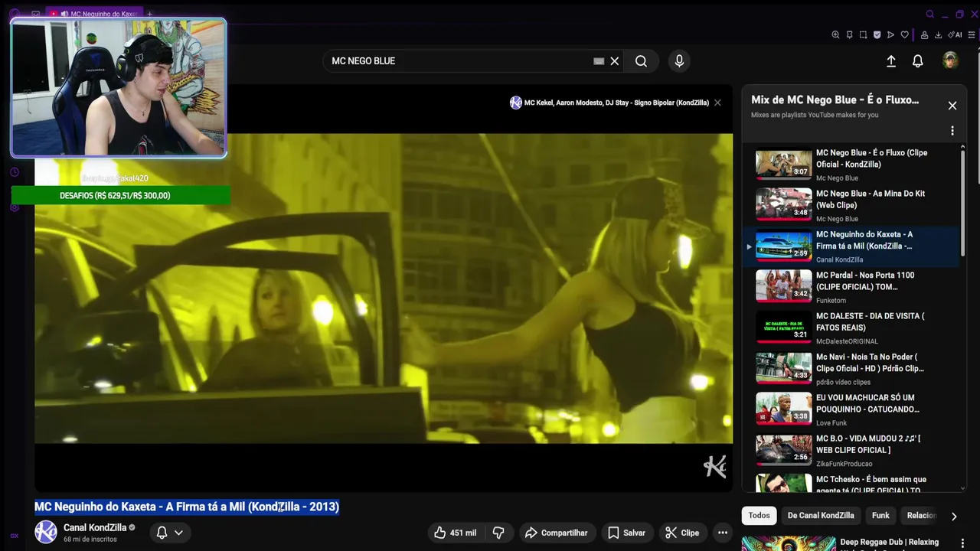
Task: Click the YouTube upload/create icon
Action: (891, 61)
